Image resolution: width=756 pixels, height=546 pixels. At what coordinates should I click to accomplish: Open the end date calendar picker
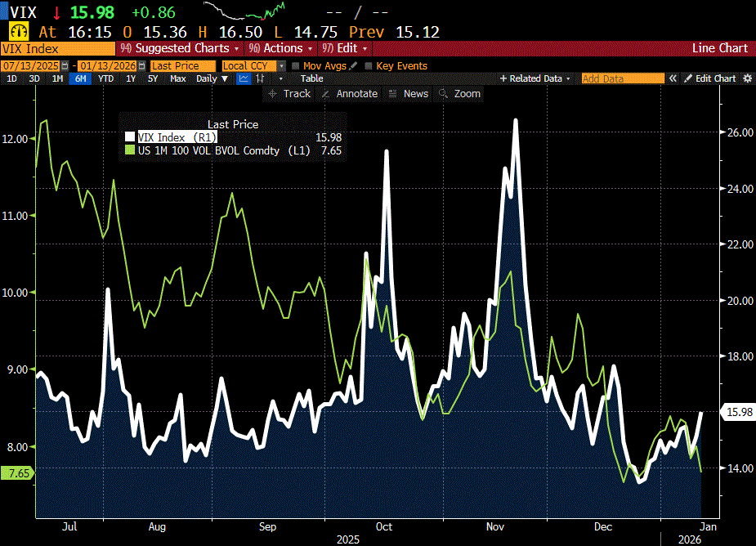pyautogui.click(x=141, y=66)
